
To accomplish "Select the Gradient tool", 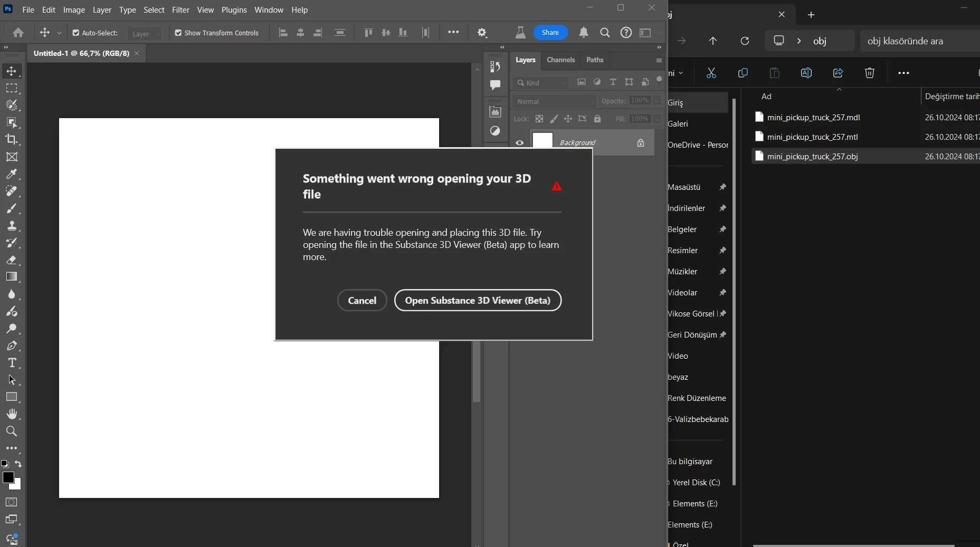I will [x=12, y=277].
